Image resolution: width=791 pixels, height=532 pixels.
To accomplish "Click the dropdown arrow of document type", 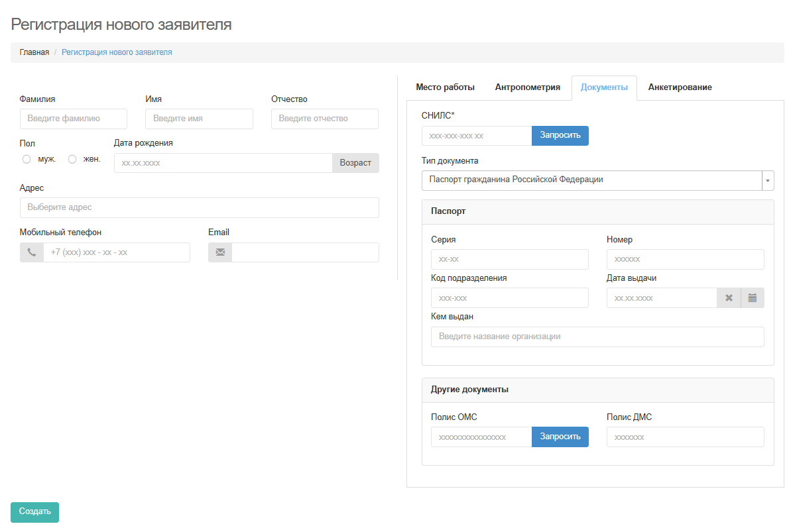I will 768,180.
